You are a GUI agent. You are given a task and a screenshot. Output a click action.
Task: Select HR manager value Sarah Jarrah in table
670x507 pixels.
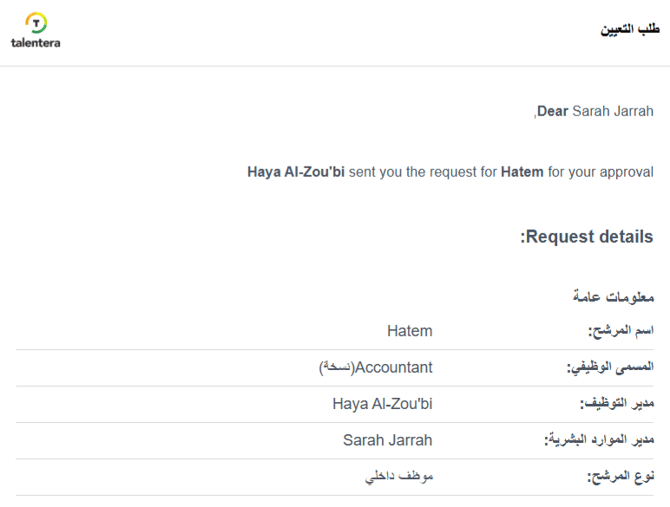point(388,440)
